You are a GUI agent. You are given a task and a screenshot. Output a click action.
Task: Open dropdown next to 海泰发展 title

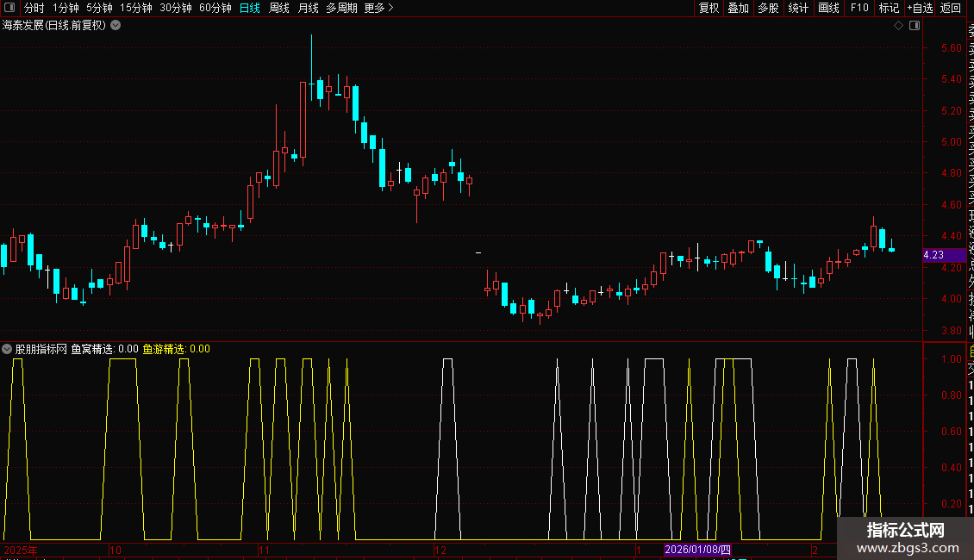[x=116, y=26]
